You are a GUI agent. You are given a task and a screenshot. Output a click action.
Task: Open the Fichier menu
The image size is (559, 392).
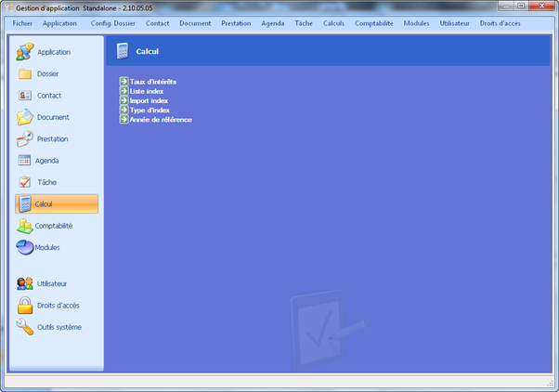tap(22, 22)
